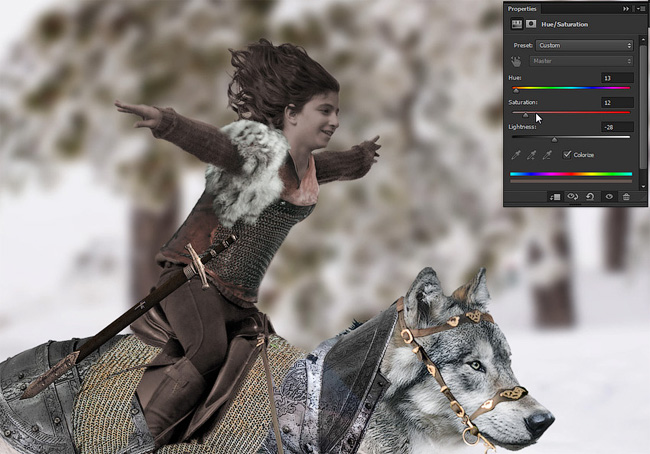
Task: Select the on-image targeted adjustment hand tool
Action: pos(516,61)
